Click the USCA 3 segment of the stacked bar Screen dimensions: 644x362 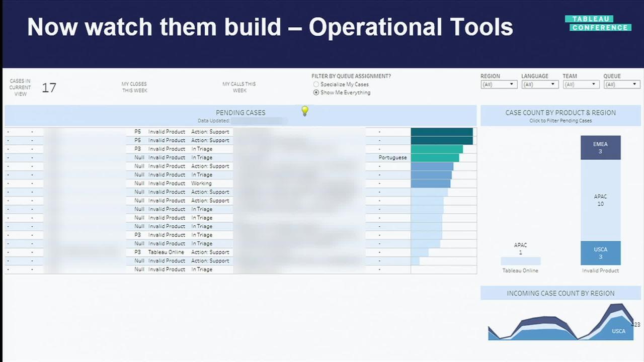(x=600, y=253)
